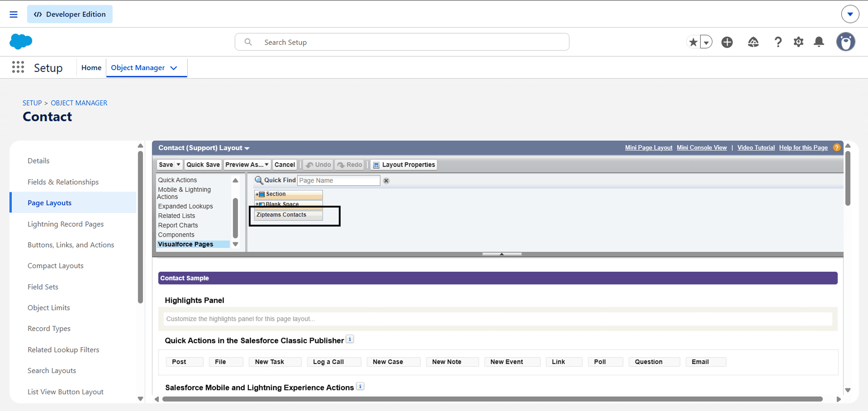Open the Preview As dropdown
868x411 pixels.
(x=247, y=164)
